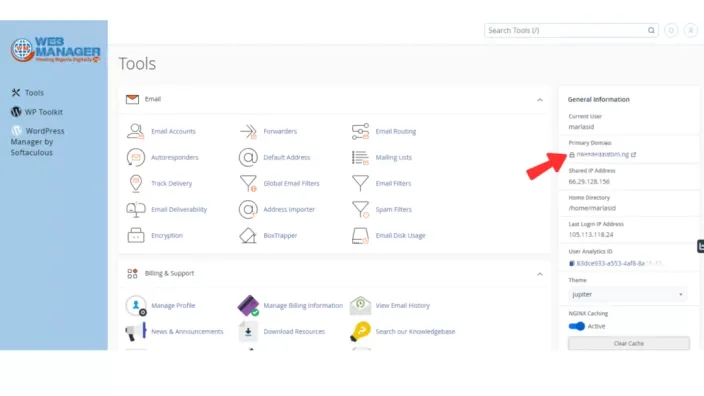
Task: Open WordPress Manager by Softaculous
Action: tap(38, 141)
